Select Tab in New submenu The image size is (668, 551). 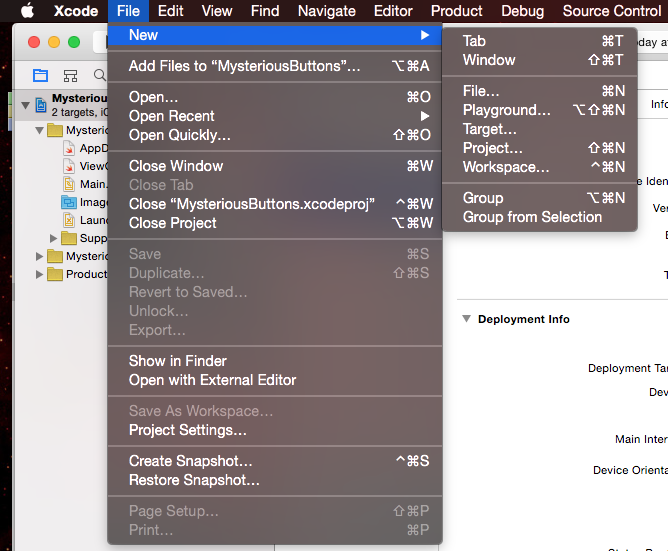[540, 41]
